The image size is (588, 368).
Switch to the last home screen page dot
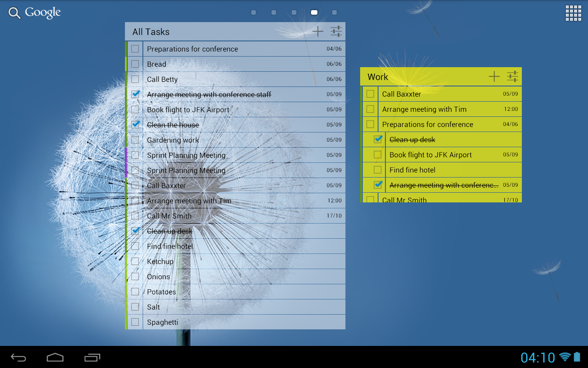334,12
